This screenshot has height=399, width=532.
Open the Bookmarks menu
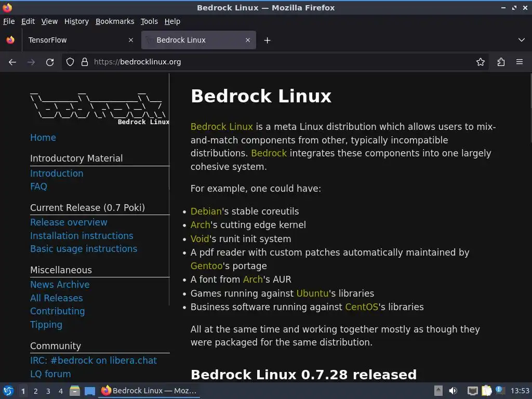[x=115, y=21]
